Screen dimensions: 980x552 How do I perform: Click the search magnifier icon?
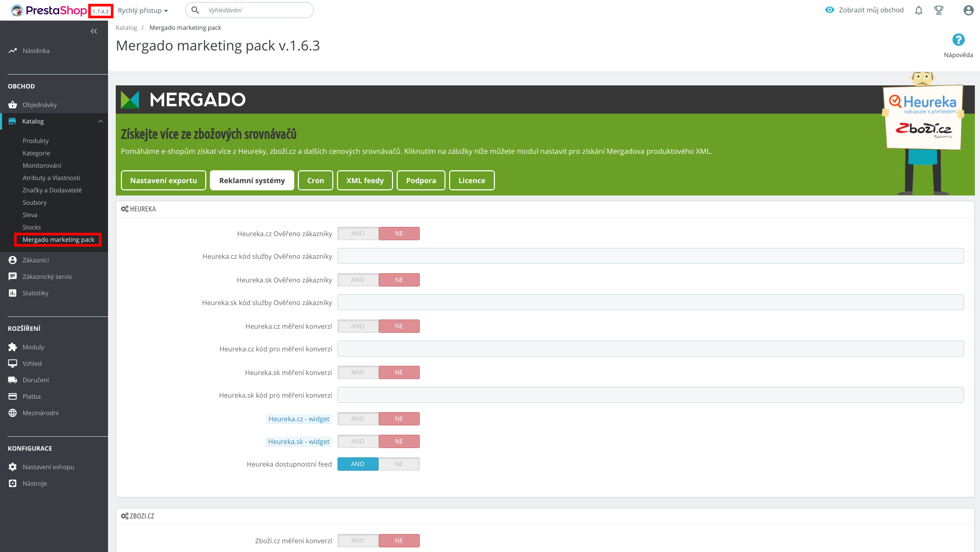pos(195,10)
